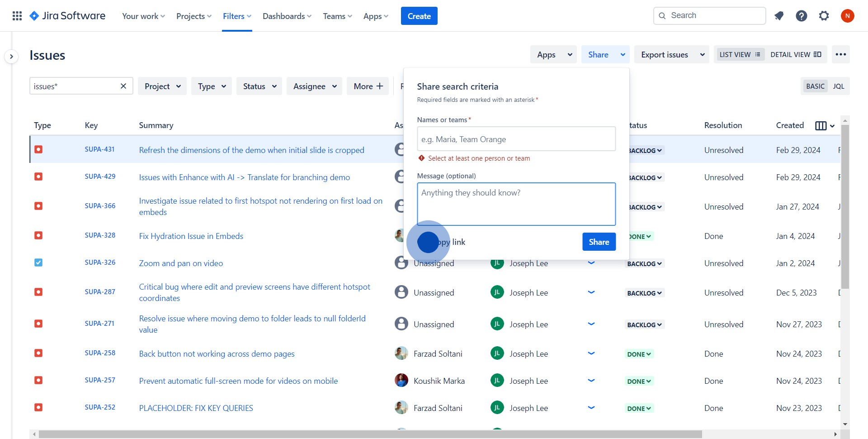Switch to Detail View
The height and width of the screenshot is (439, 868).
pyautogui.click(x=796, y=55)
